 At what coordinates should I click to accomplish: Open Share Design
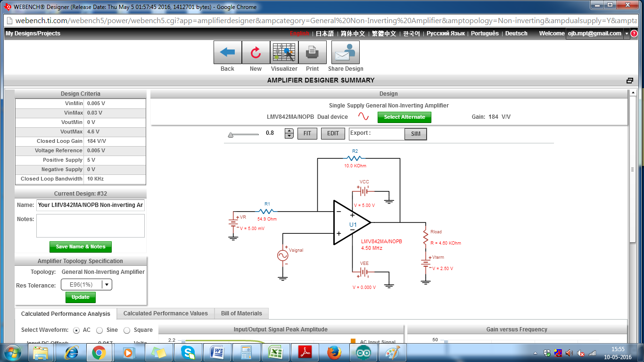pos(345,52)
